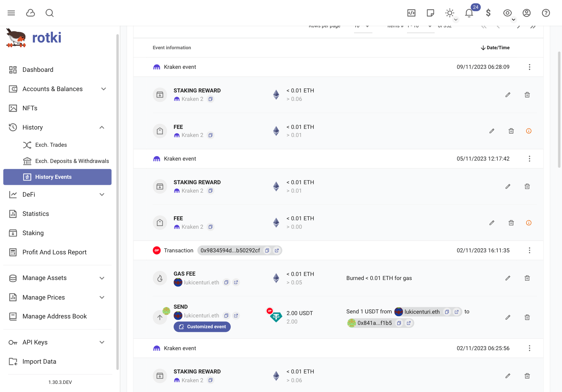Click the 1.30.3.DEV version label
This screenshot has width=562, height=392.
coord(60,383)
